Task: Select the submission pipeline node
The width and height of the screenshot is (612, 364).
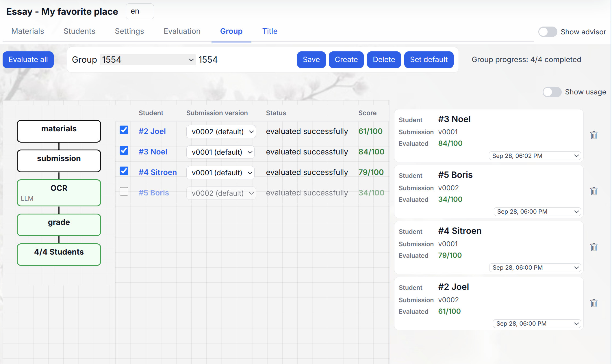Action: [59, 161]
